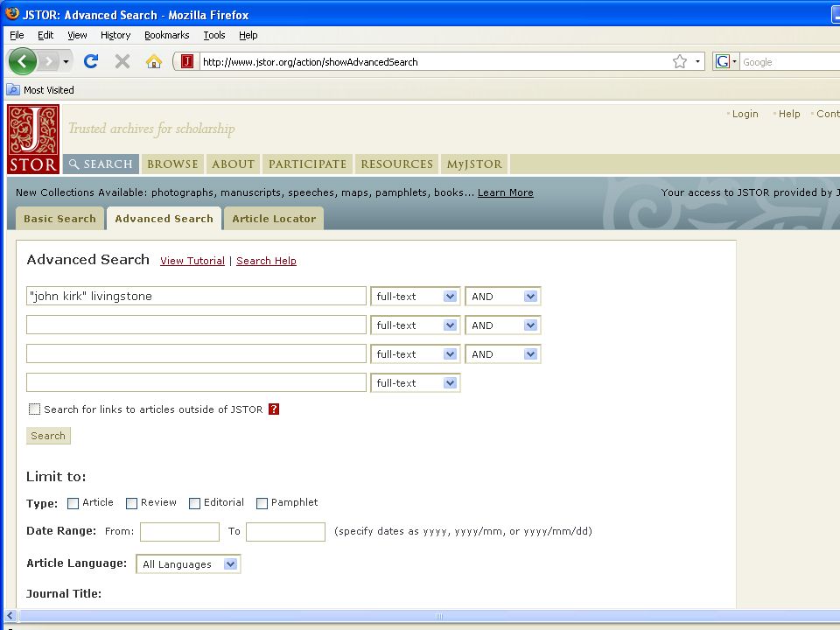Click the question mark help icon beside outside links
Screen dimensions: 840x630
(x=274, y=409)
